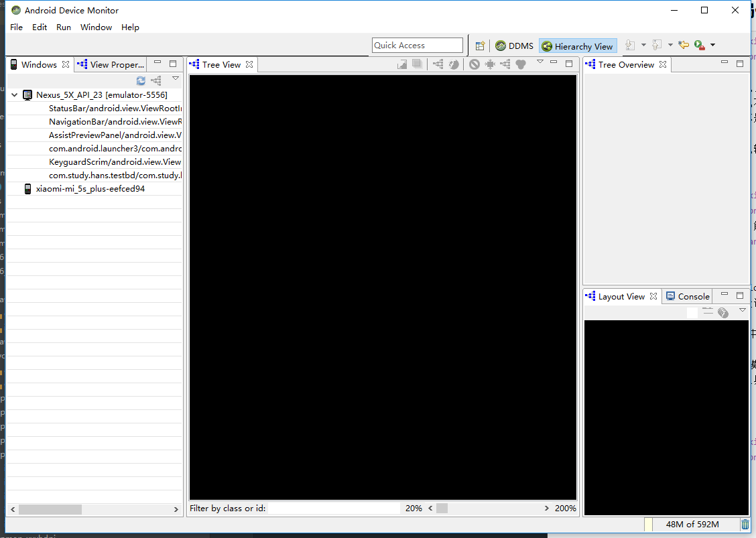Open the File menu

(16, 27)
